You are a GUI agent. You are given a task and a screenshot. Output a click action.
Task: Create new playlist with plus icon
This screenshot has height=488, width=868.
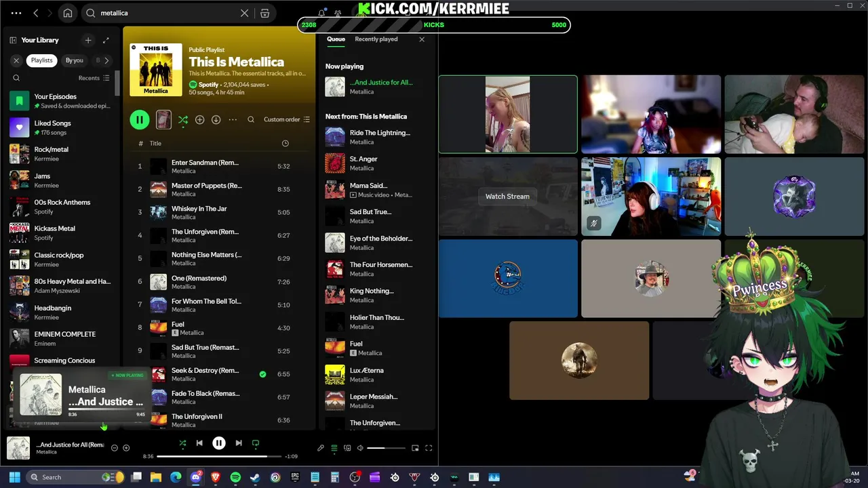88,40
